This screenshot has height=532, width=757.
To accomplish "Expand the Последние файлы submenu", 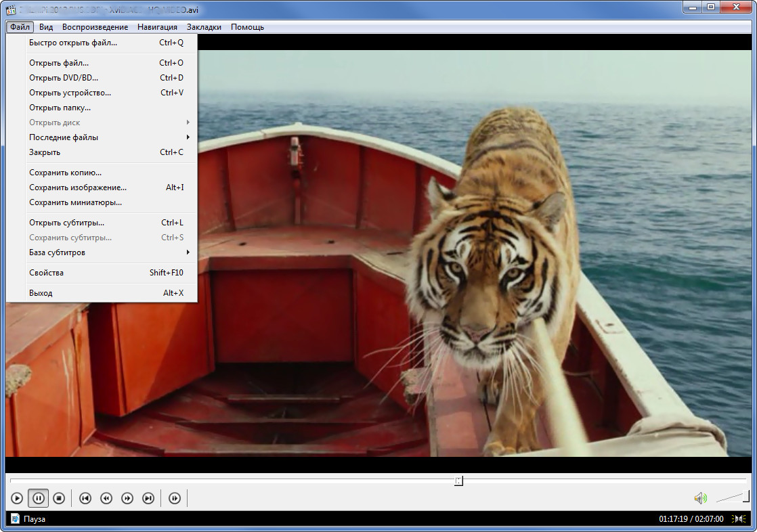I will pos(102,137).
